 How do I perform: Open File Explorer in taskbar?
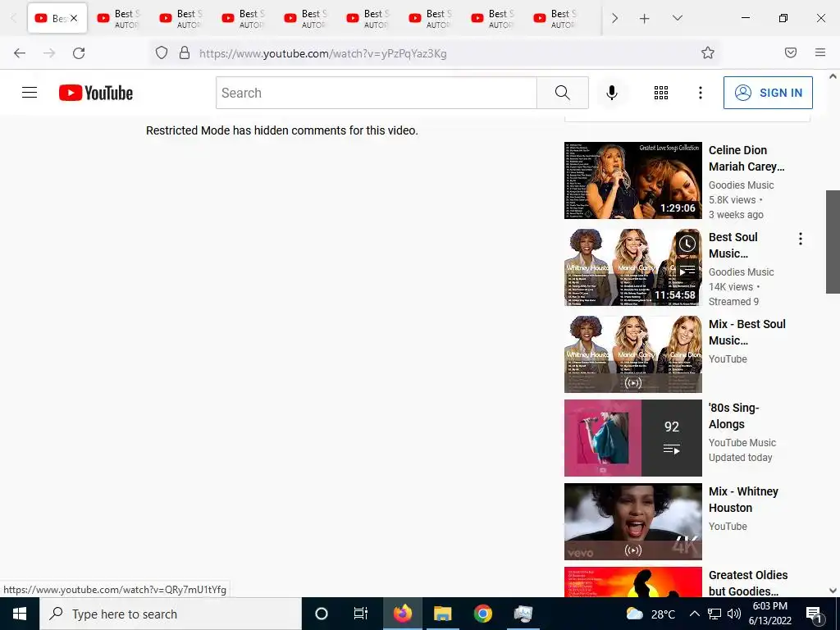point(442,614)
